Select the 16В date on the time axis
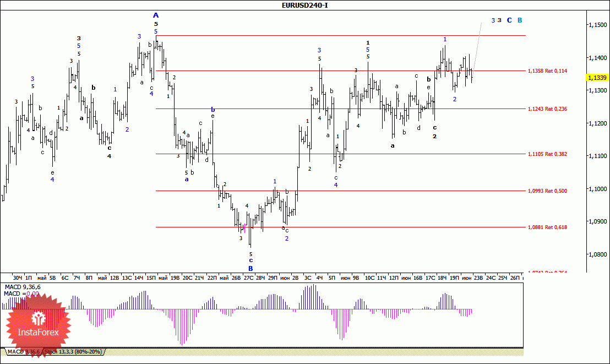This screenshot has width=610, height=364. coord(418,278)
